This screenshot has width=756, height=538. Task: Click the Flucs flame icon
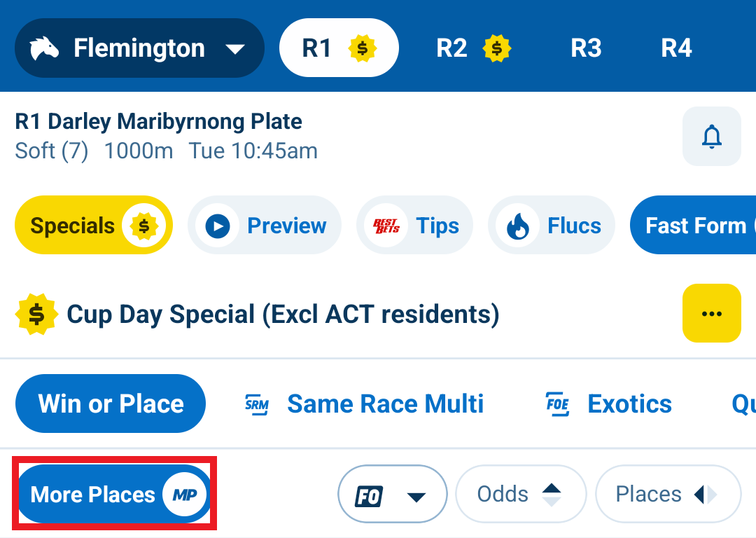[518, 226]
